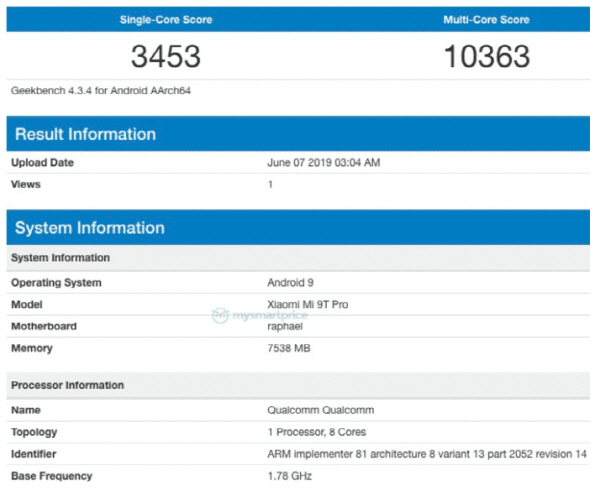Click the Geekbench 4.3.4 for Android AArch64 text
The width and height of the screenshot is (600, 496).
coord(101,91)
